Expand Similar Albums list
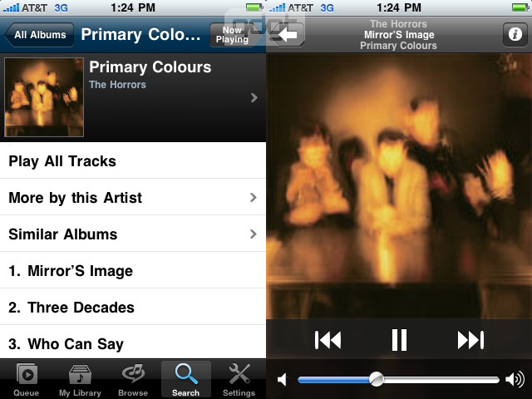The image size is (532, 399). point(133,234)
